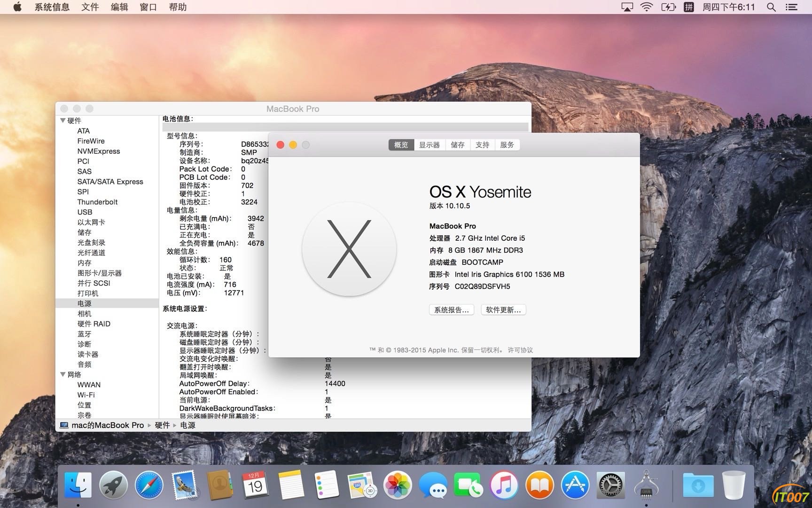Click the menu bar clock 周四下午6:11
This screenshot has height=508, width=812.
[728, 7]
